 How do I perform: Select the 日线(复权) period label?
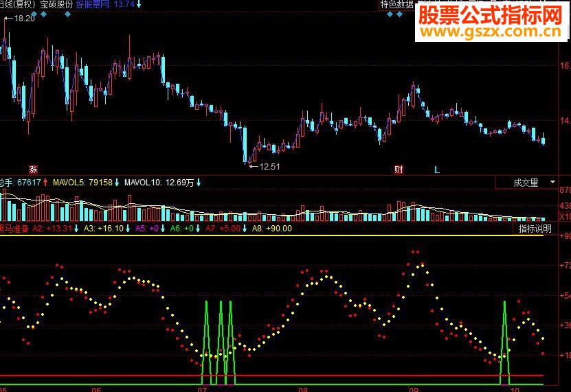[x=17, y=5]
